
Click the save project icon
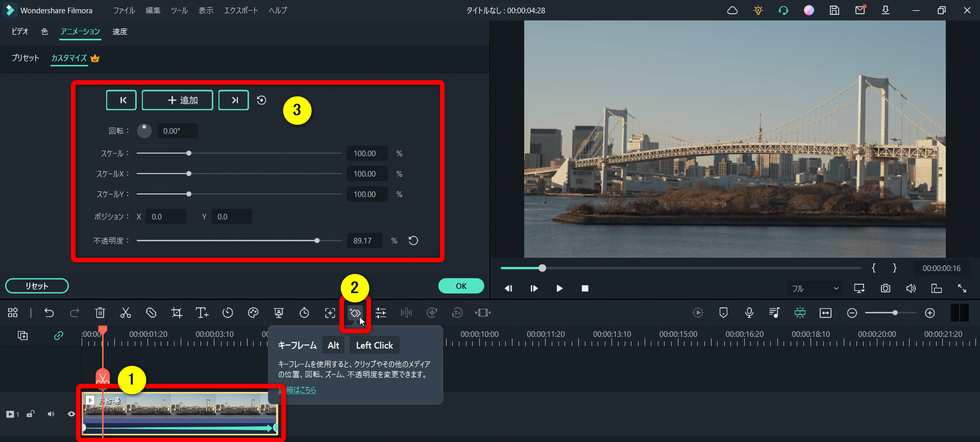tap(835, 10)
